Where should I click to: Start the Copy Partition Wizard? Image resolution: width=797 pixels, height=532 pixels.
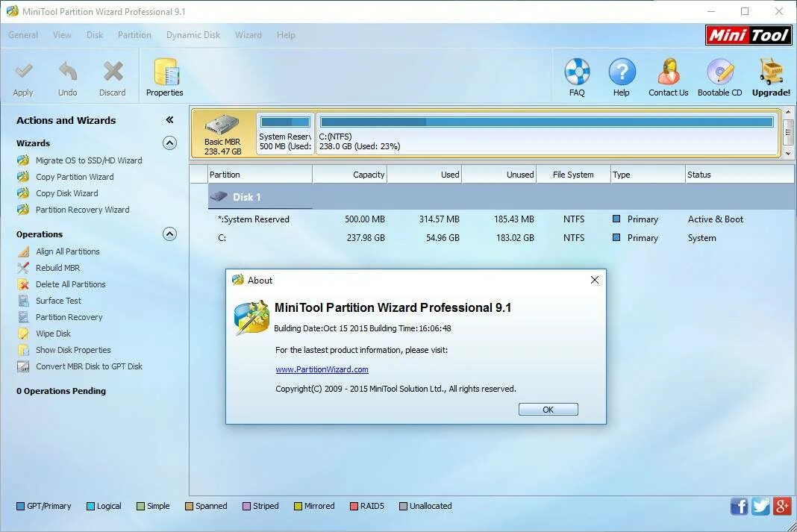coord(74,177)
